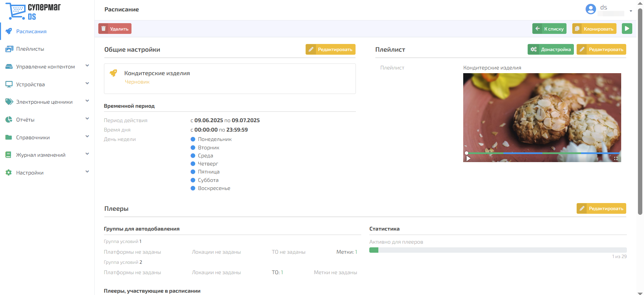The image size is (644, 295).
Task: Open the Электронные ценники menu
Action: 44,102
